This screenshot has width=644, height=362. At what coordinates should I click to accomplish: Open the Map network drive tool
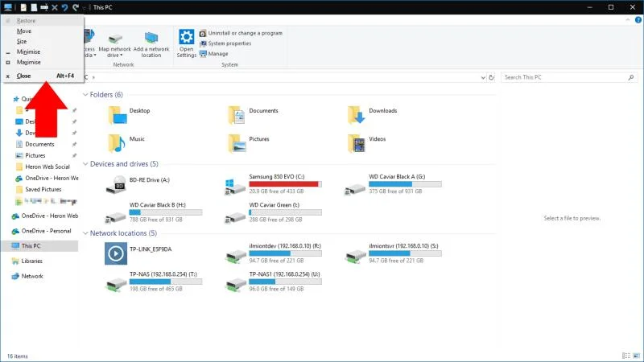[115, 45]
